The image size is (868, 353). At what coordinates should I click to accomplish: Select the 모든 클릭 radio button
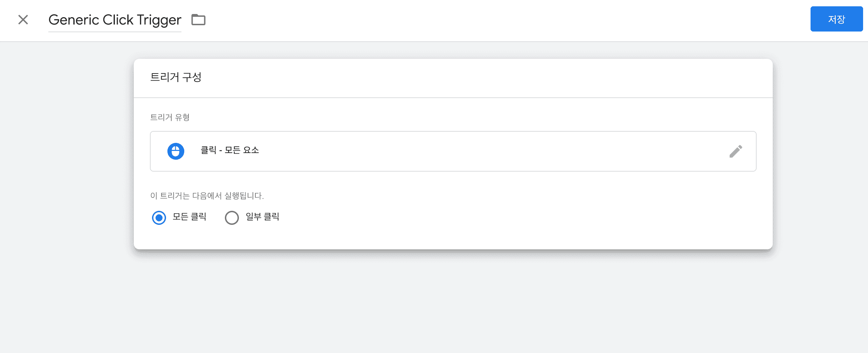pyautogui.click(x=159, y=217)
